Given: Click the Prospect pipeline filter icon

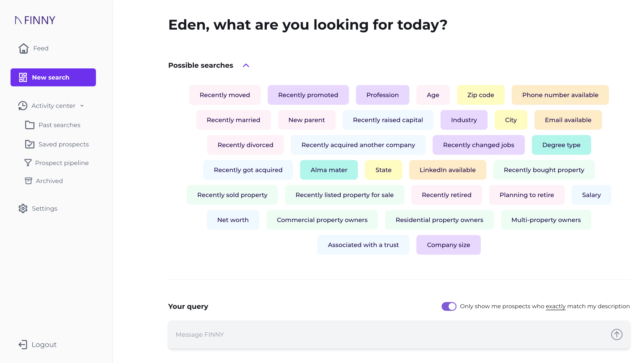Looking at the screenshot, I should [x=28, y=163].
